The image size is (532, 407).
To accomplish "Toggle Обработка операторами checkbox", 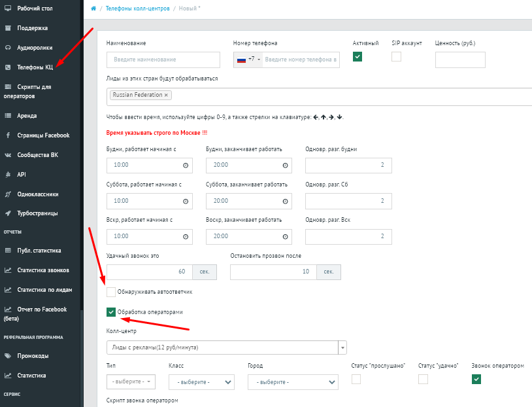I will coord(111,313).
